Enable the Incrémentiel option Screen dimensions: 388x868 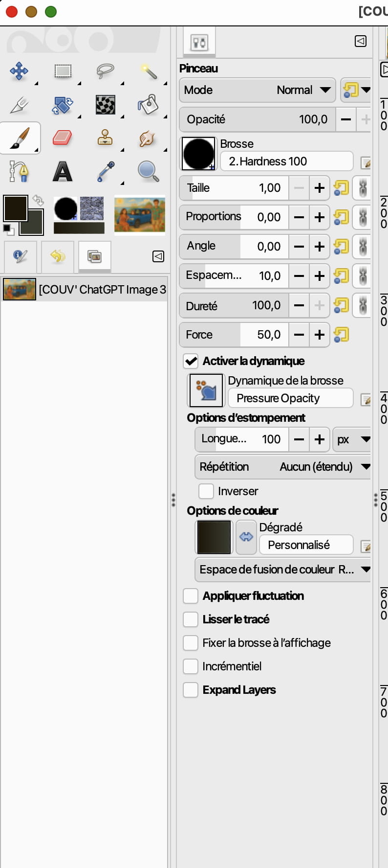191,666
